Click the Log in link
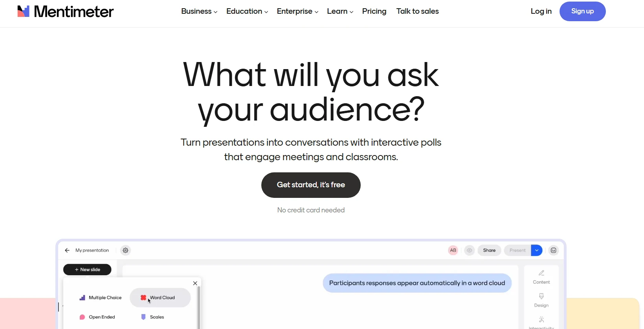This screenshot has width=644, height=329. click(x=541, y=11)
